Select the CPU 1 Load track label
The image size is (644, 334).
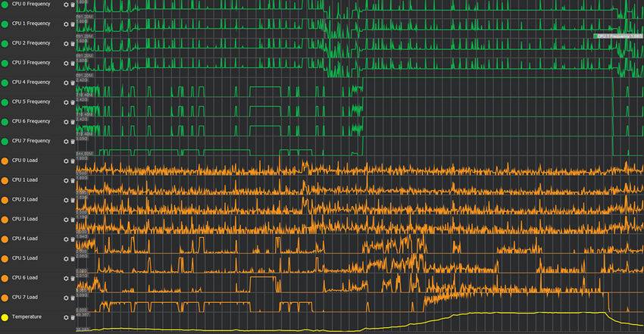point(25,180)
